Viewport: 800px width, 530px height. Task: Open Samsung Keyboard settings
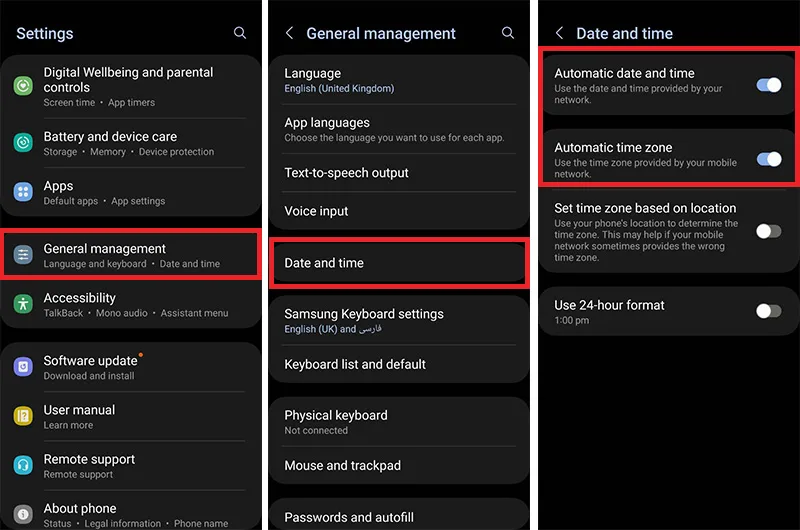pyautogui.click(x=399, y=320)
